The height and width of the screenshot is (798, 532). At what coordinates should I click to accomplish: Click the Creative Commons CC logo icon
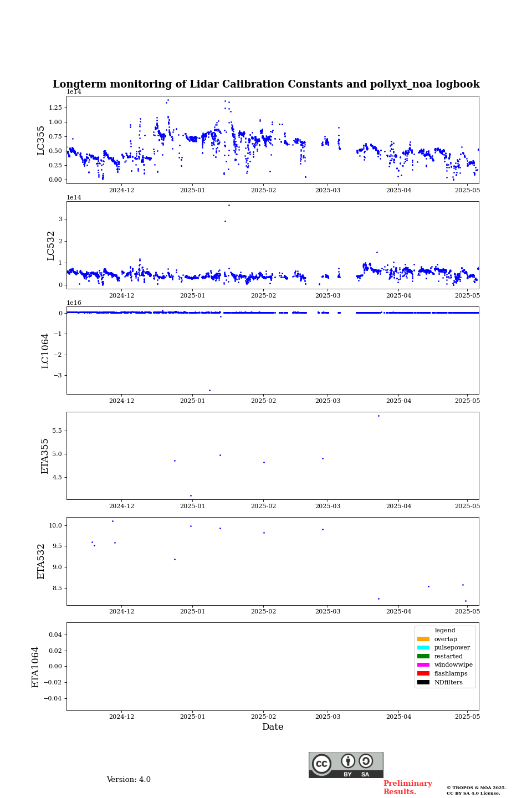321,764
